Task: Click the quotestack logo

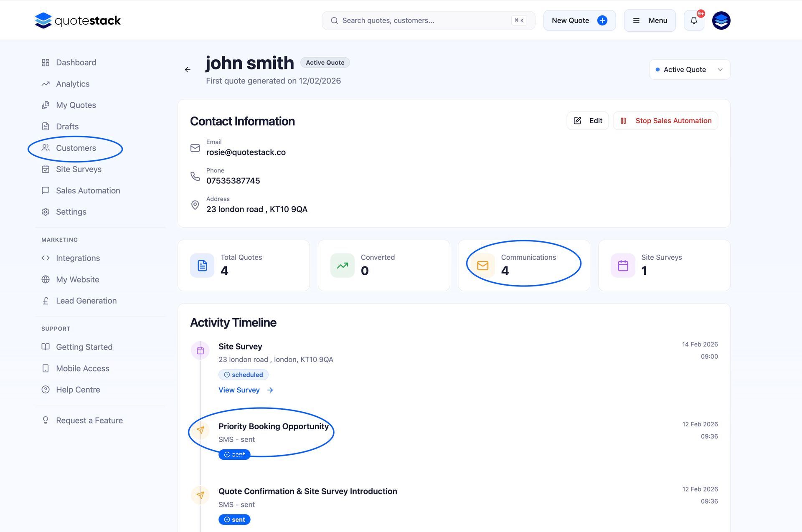Action: pyautogui.click(x=78, y=20)
